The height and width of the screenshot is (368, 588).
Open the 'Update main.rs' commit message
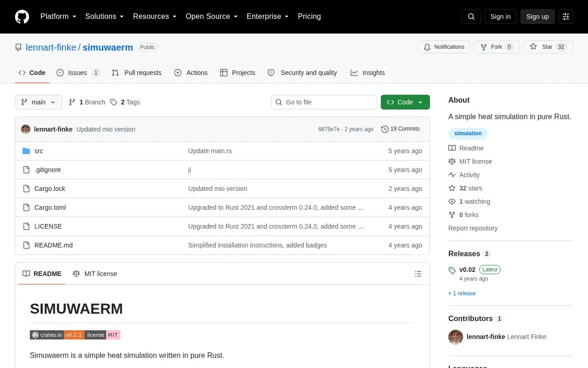(210, 151)
